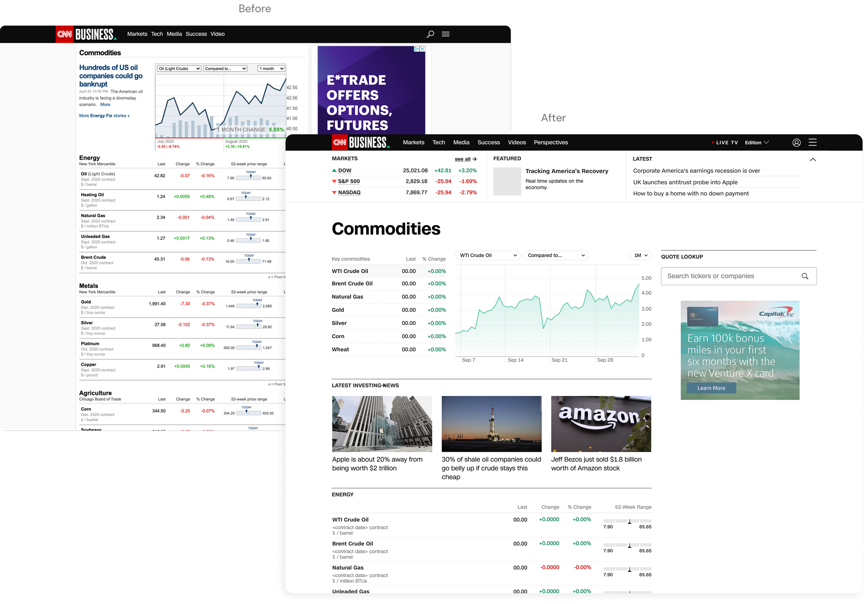The width and height of the screenshot is (868, 604).
Task: Click the Capital One Venture X ad
Action: point(740,350)
